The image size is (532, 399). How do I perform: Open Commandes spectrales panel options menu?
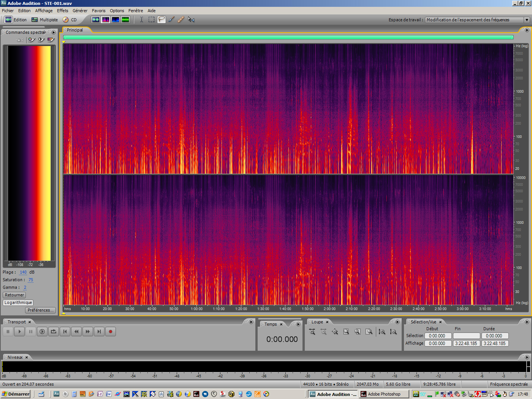click(x=54, y=32)
